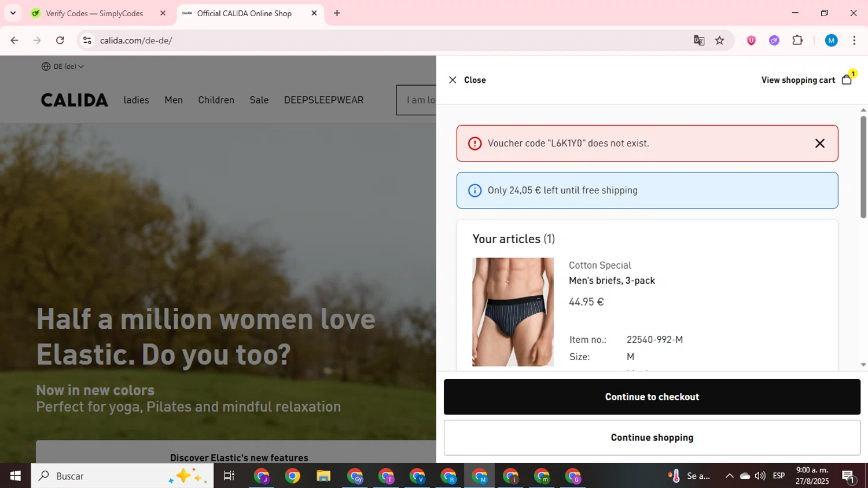The image size is (868, 488).
Task: Open the DEEPSLEEPWEAR menu
Action: 324,100
